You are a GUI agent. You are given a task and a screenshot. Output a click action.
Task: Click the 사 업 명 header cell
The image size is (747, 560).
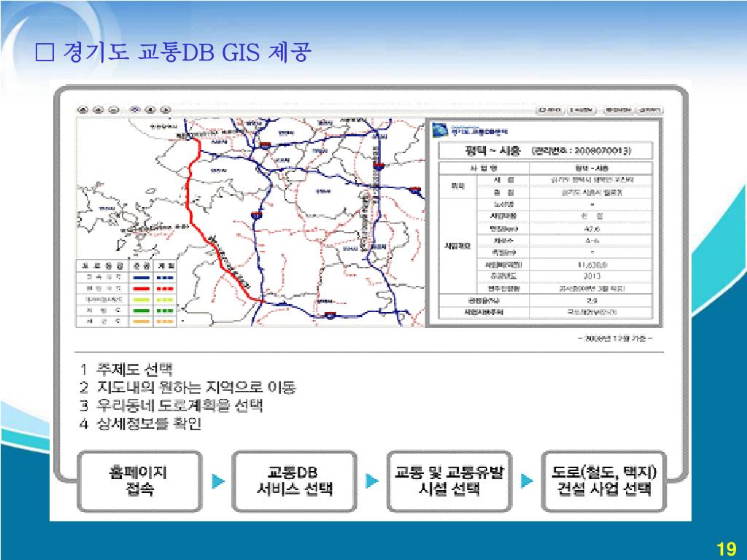(484, 168)
